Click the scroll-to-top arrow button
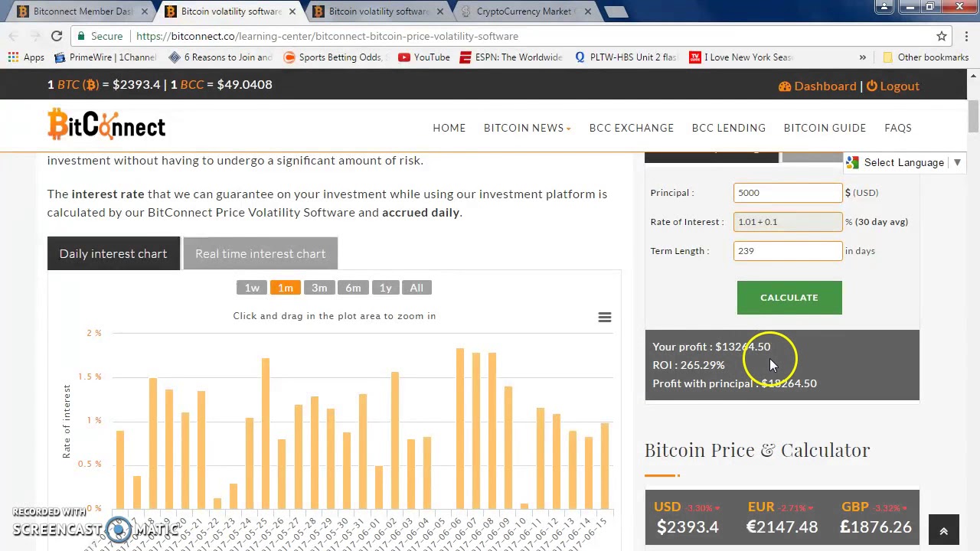Viewport: 980px width, 551px height. click(x=943, y=531)
